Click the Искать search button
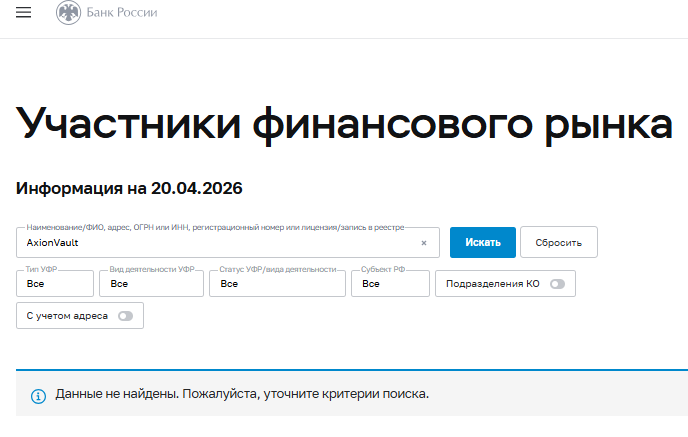This screenshot has height=437, width=688. tap(483, 242)
